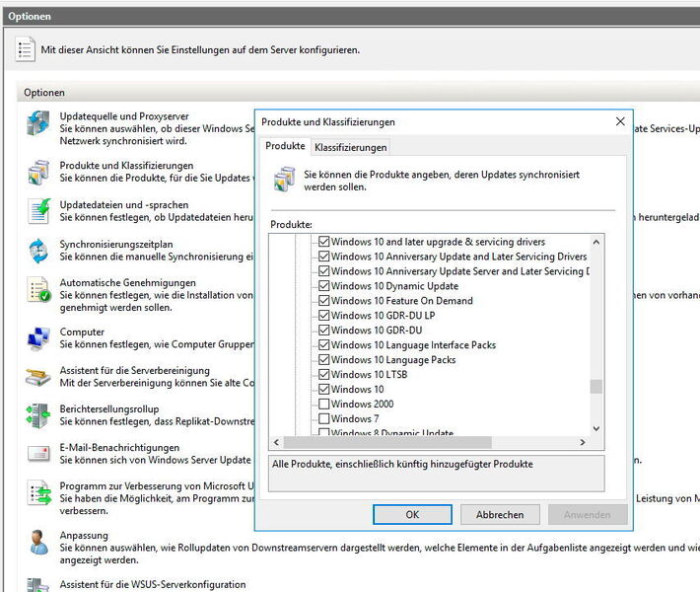Open Programm zur Verbesserung von Microsoft
The width and height of the screenshot is (700, 592).
157,486
